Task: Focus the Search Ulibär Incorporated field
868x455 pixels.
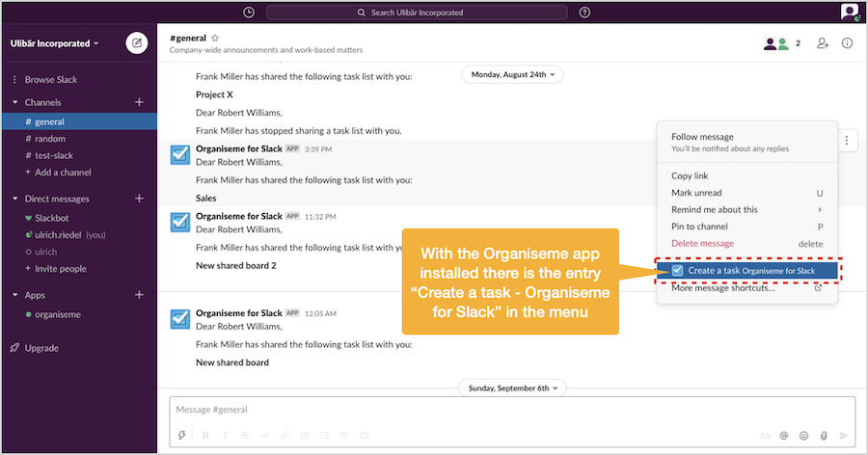Action: pyautogui.click(x=417, y=13)
